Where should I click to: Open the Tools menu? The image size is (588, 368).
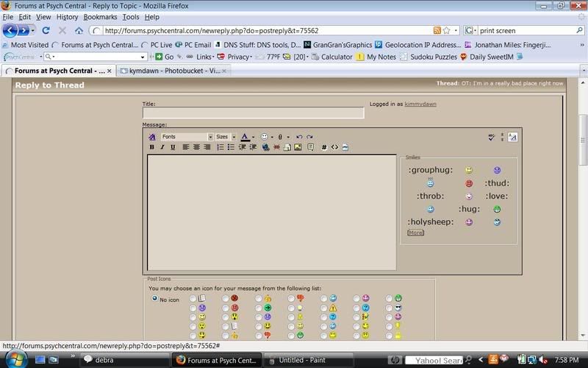[131, 17]
